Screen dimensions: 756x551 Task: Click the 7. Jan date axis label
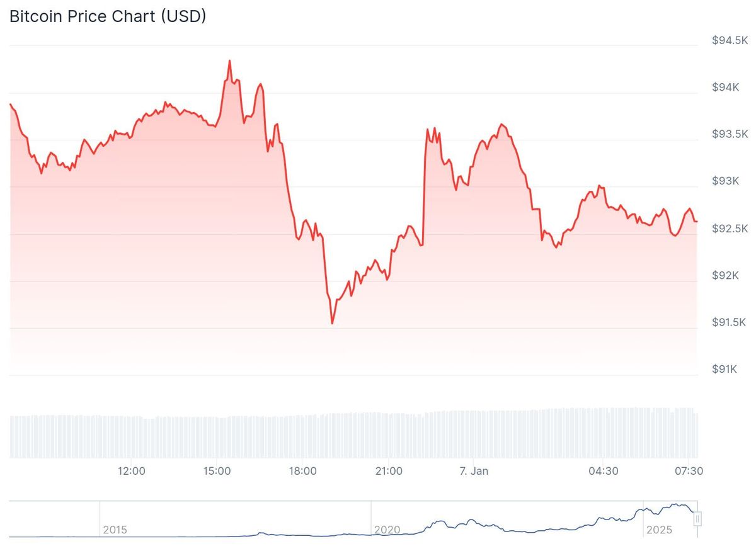pos(474,470)
